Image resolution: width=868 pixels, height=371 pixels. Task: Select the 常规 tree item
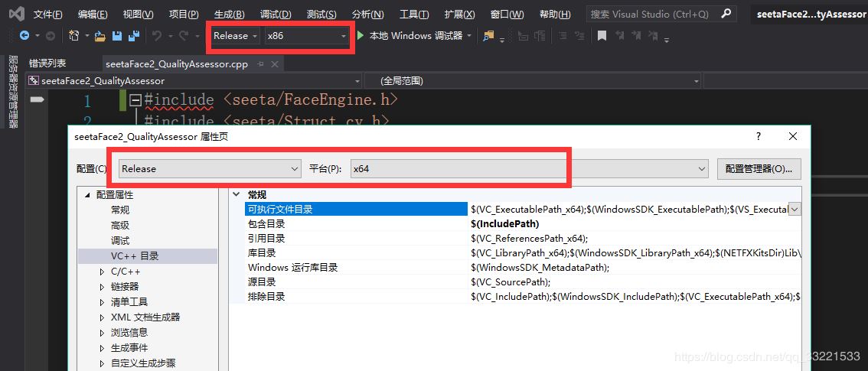[x=120, y=210]
